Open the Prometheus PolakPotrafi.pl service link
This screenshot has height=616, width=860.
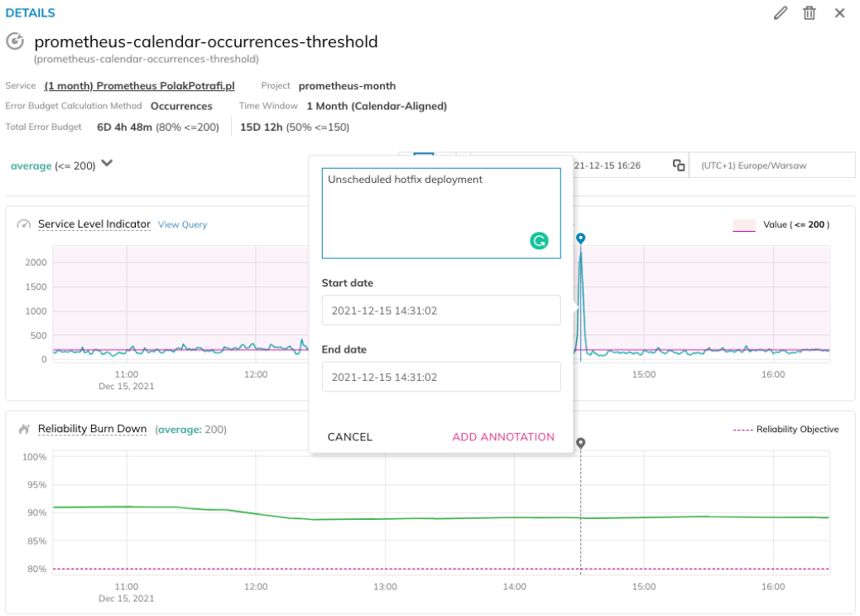click(x=140, y=86)
